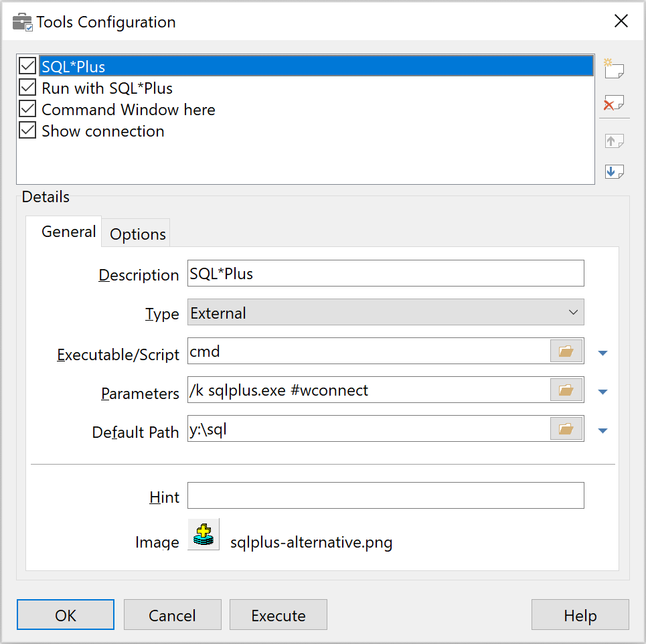Select the SQL*Plus list row

pos(316,66)
